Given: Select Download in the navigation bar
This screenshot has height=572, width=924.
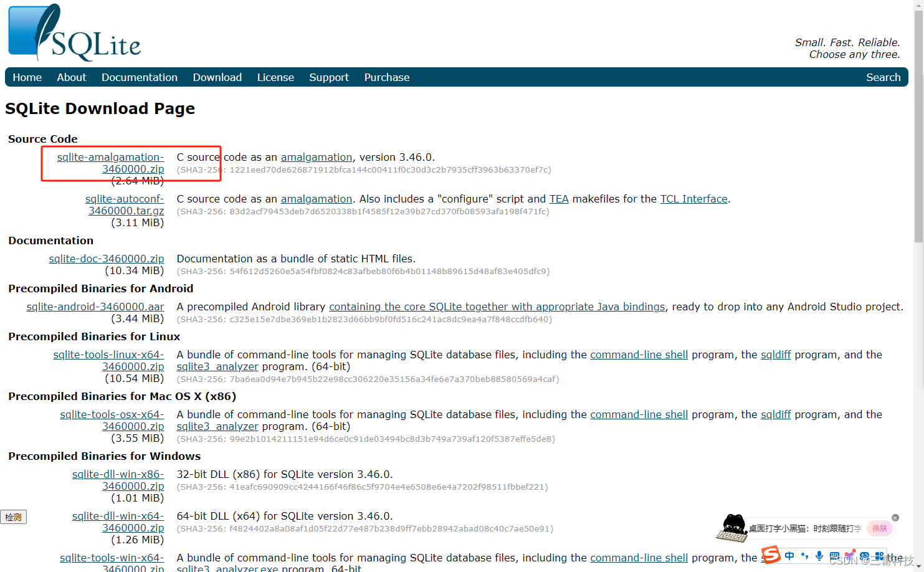Looking at the screenshot, I should pyautogui.click(x=217, y=77).
